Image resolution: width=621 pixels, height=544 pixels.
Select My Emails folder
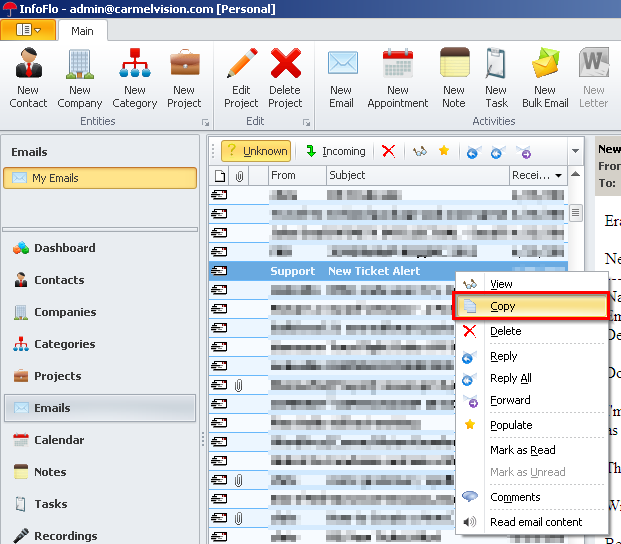[100, 178]
